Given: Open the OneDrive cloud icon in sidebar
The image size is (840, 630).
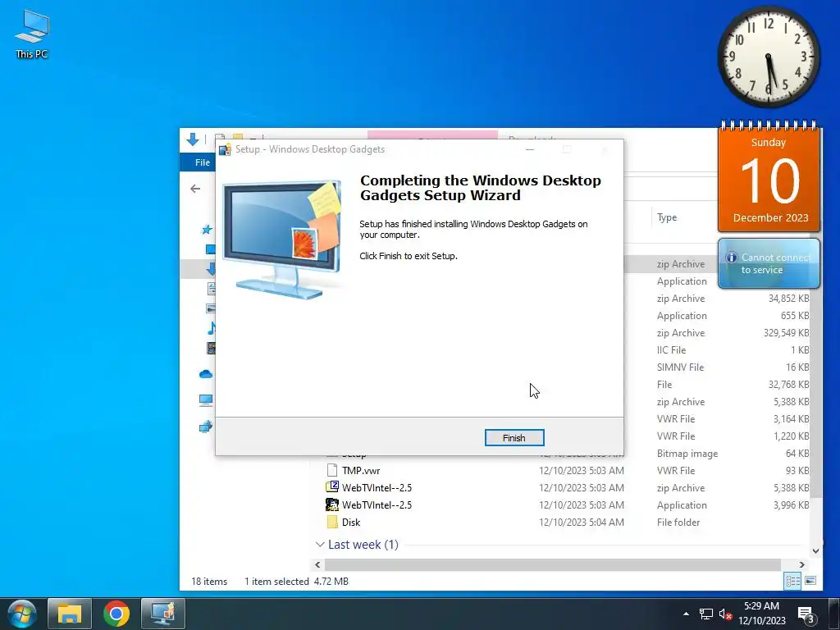Looking at the screenshot, I should coord(206,374).
